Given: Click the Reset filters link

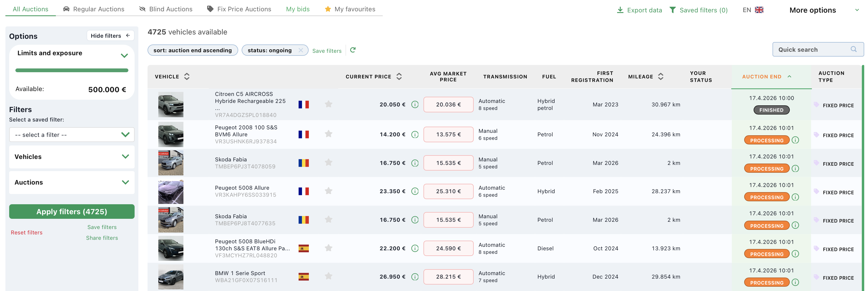Looking at the screenshot, I should pyautogui.click(x=27, y=233).
